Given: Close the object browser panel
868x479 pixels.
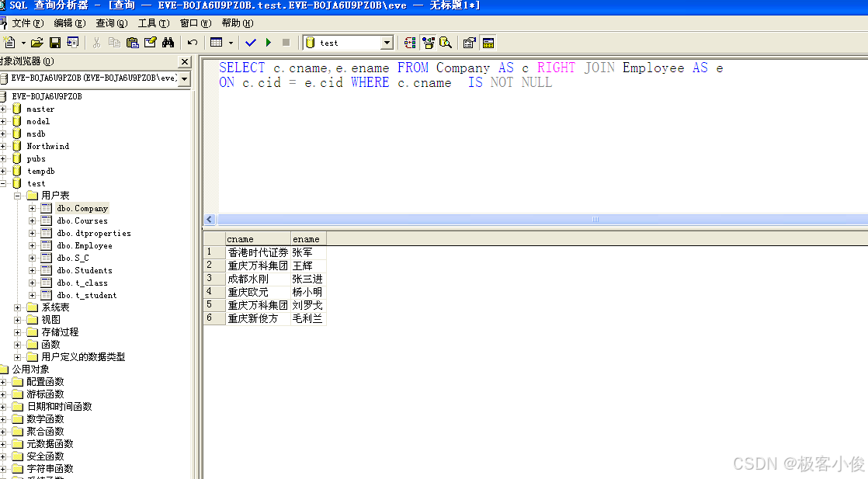Looking at the screenshot, I should tap(185, 61).
